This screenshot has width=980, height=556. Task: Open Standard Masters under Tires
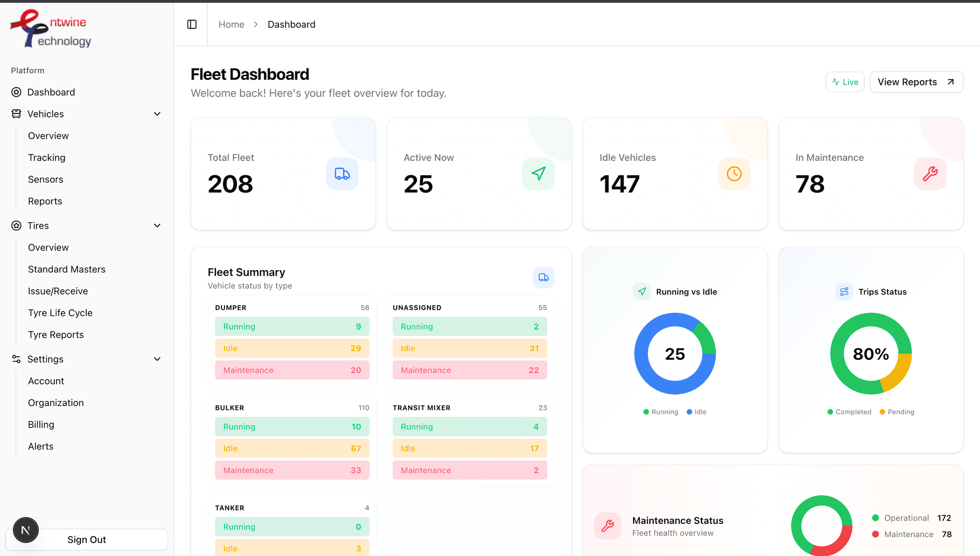coord(67,269)
